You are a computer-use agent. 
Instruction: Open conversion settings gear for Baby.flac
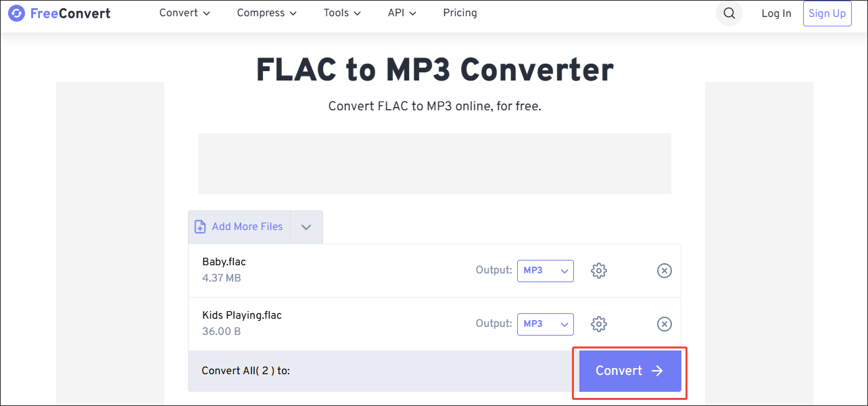point(598,270)
